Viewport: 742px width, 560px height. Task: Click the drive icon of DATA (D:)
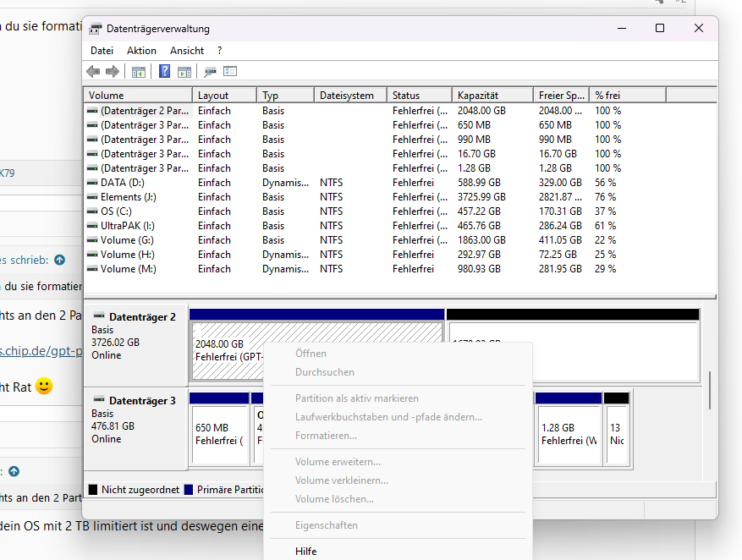tap(92, 183)
